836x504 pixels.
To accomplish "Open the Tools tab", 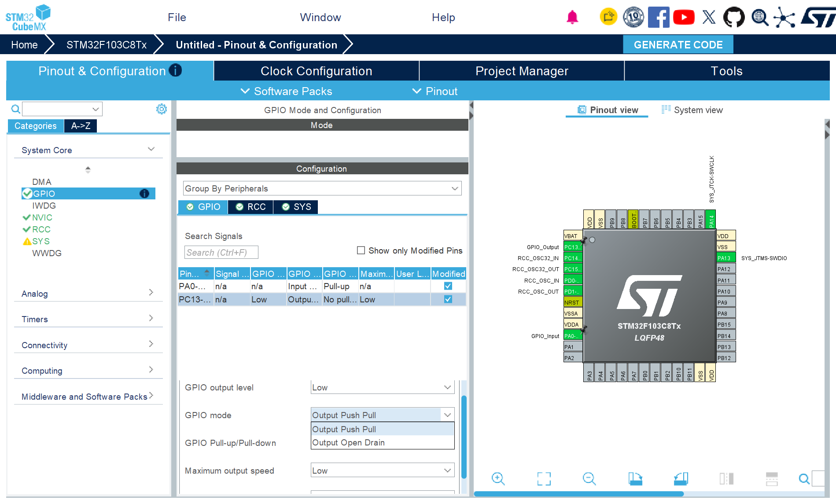I will (727, 71).
